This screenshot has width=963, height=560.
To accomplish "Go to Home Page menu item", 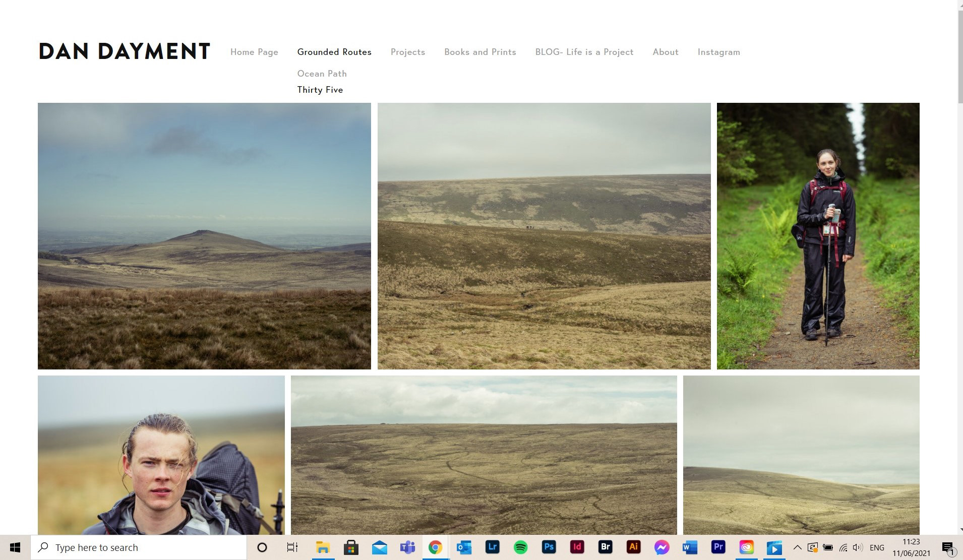I will coord(254,52).
